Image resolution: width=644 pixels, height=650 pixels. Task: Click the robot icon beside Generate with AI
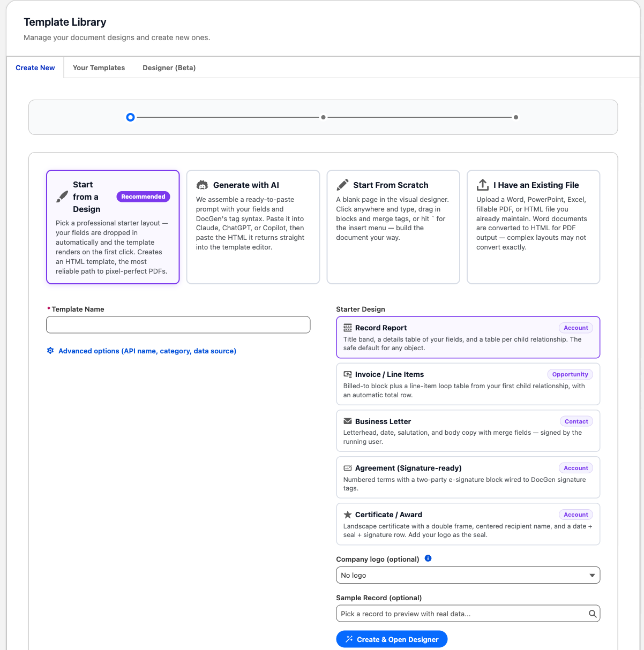(x=202, y=185)
